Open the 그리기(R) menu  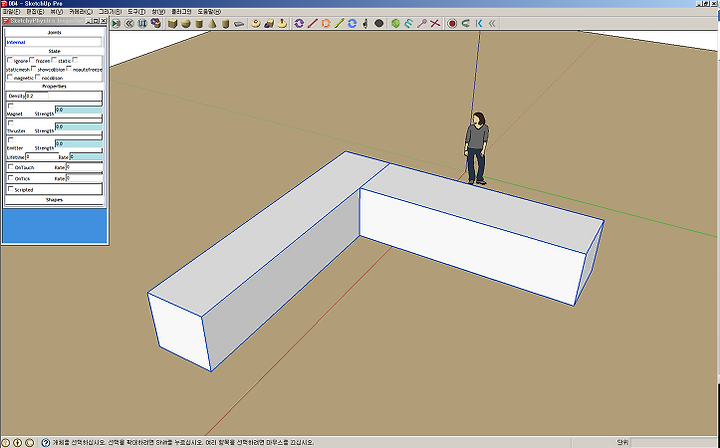tap(110, 11)
